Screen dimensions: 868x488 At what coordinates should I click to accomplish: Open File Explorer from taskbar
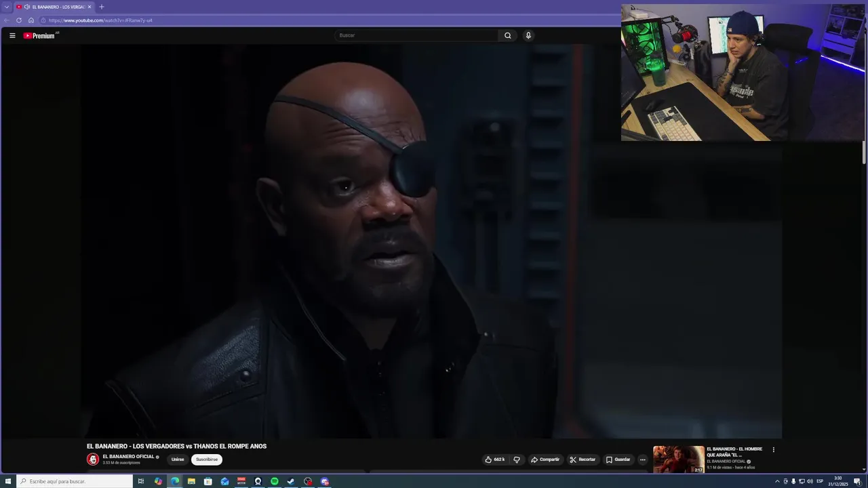[191, 481]
